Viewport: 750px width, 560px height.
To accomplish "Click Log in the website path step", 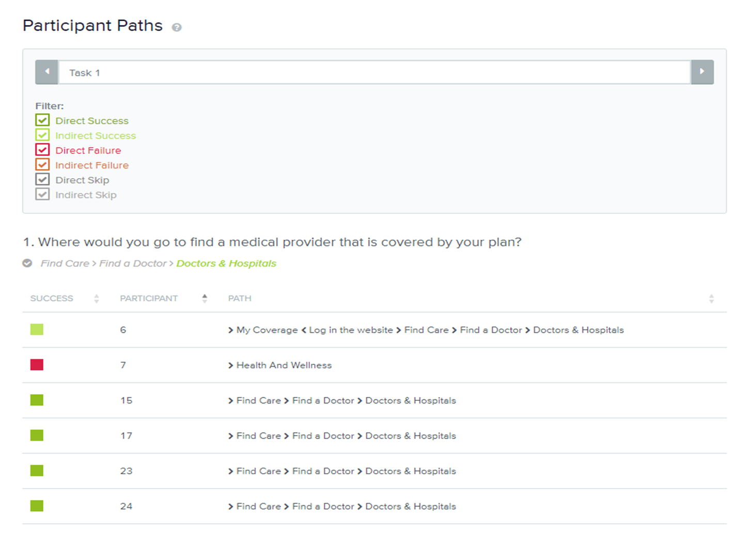I will [x=351, y=330].
